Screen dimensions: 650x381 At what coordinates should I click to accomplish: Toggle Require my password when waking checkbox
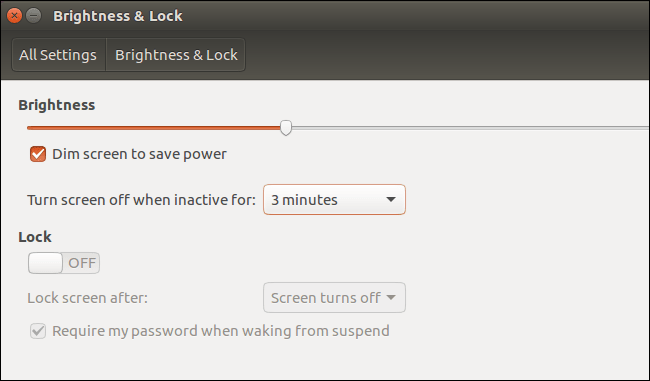tap(38, 331)
